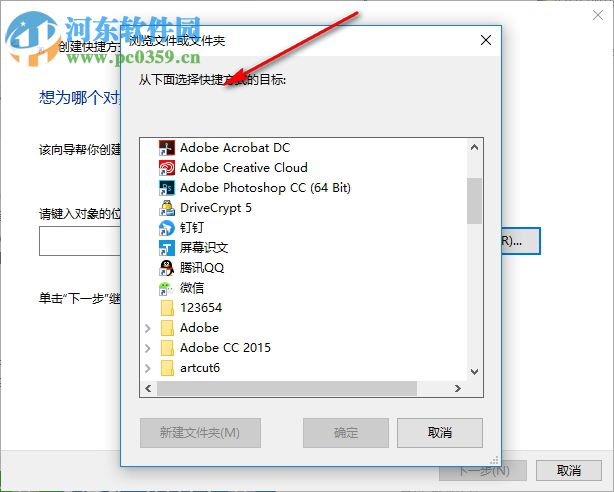Select the Adobe Acrobat DC shortcut icon
The height and width of the screenshot is (492, 614).
click(x=167, y=148)
